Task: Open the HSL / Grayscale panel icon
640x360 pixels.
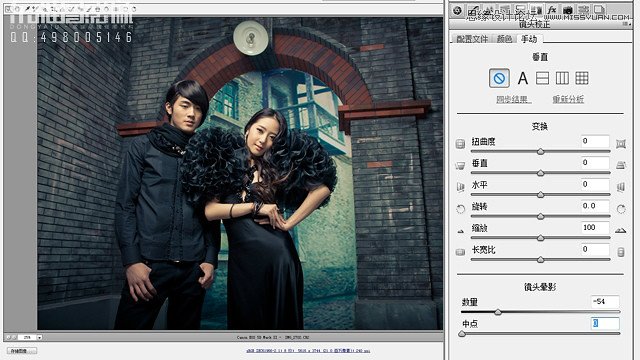Action: point(505,10)
